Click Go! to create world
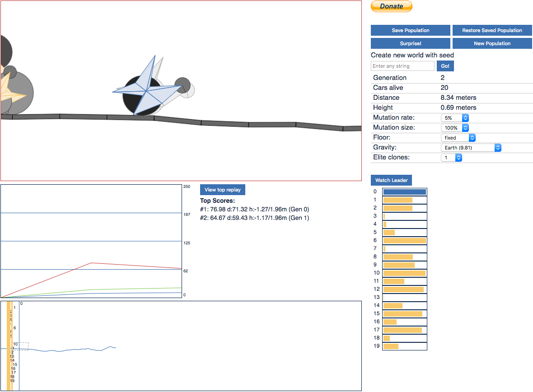Image resolution: width=533 pixels, height=392 pixels. 445,66
